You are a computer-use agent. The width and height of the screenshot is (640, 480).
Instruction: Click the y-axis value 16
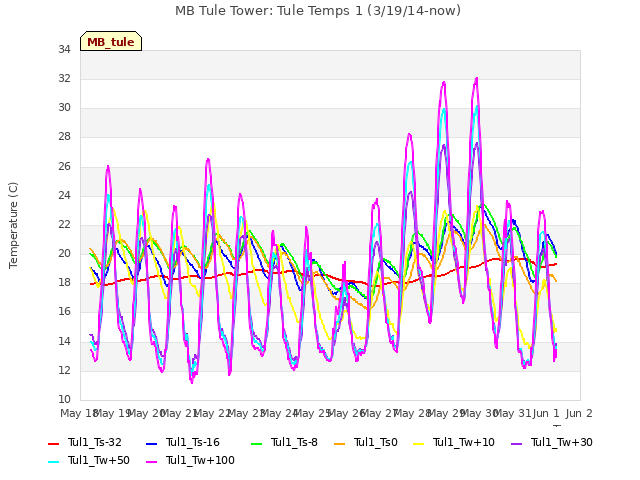64,312
